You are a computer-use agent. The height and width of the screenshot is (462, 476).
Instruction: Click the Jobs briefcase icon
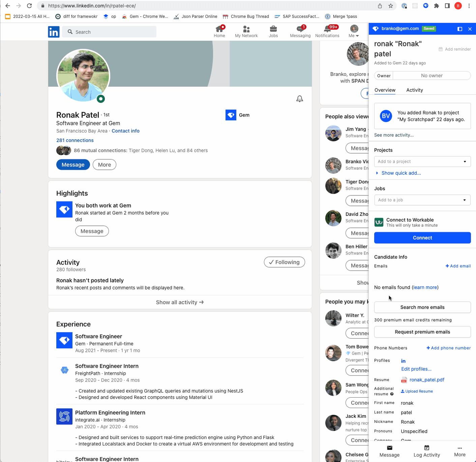click(x=273, y=29)
